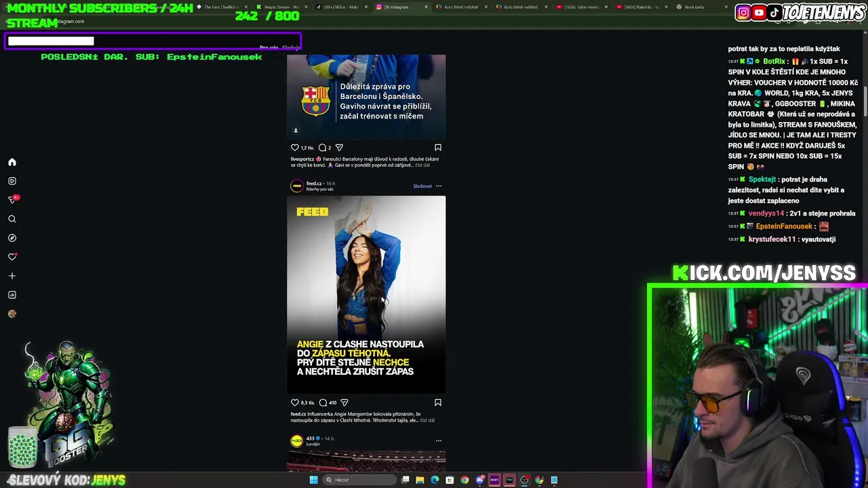Image resolution: width=868 pixels, height=488 pixels.
Task: Close the Instagram browser tab
Action: click(426, 7)
